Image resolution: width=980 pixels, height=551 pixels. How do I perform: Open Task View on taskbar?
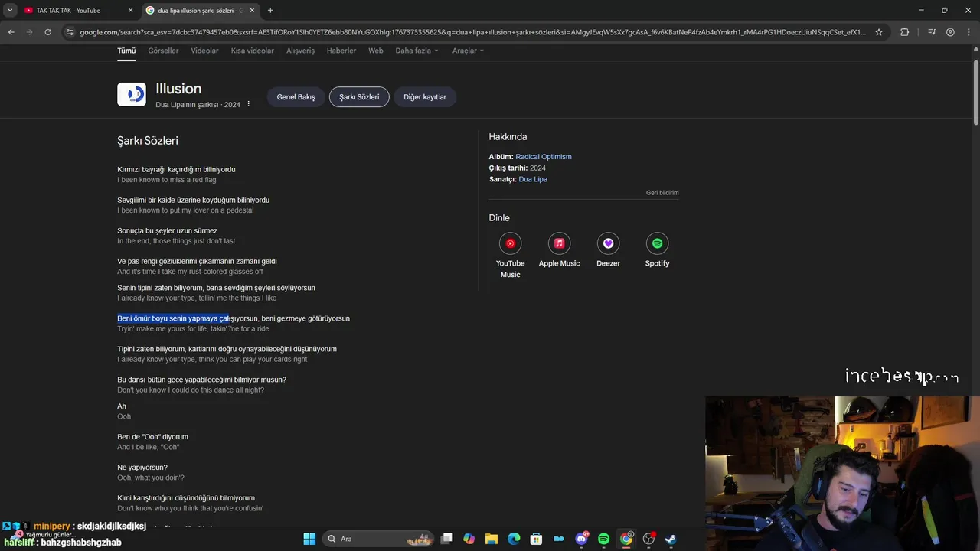click(x=447, y=539)
